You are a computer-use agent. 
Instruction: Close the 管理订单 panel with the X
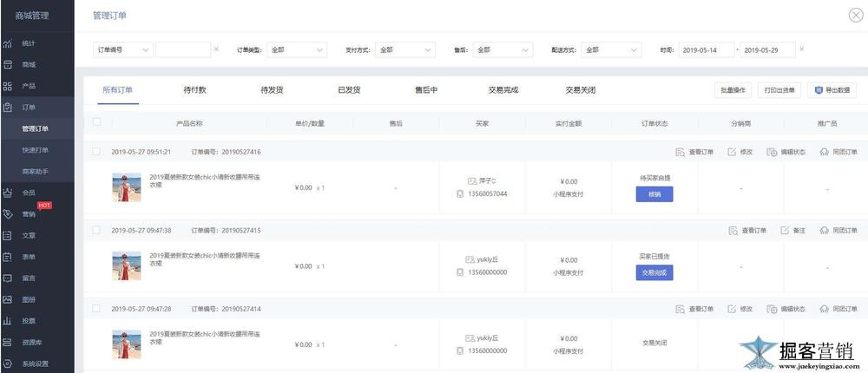point(855,16)
